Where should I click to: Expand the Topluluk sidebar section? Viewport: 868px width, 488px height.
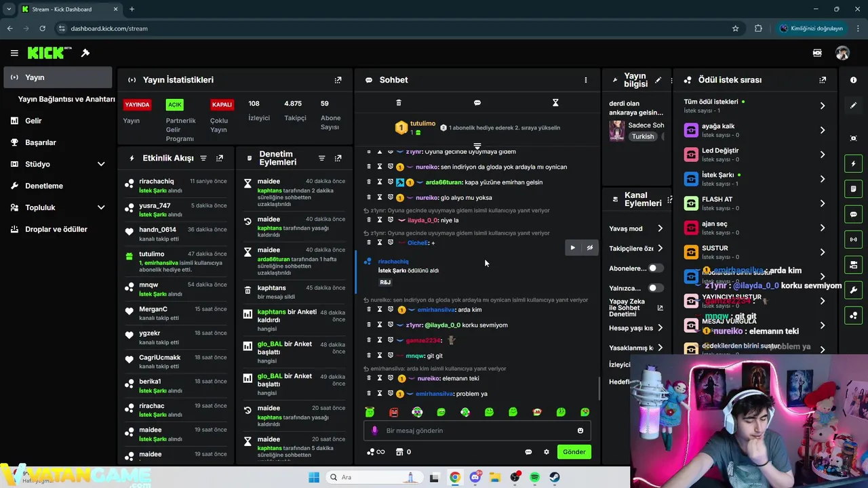click(x=101, y=207)
